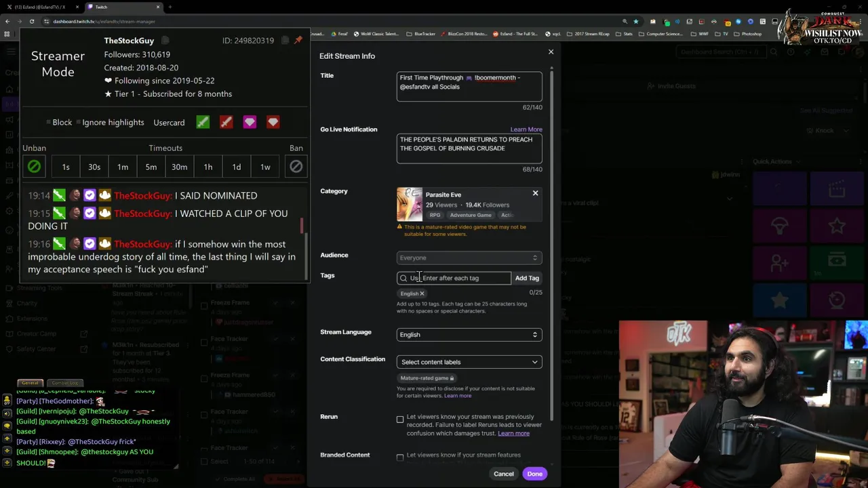Screen dimensions: 868x488
Task: Open the Stats bookmark folder
Action: [625, 33]
